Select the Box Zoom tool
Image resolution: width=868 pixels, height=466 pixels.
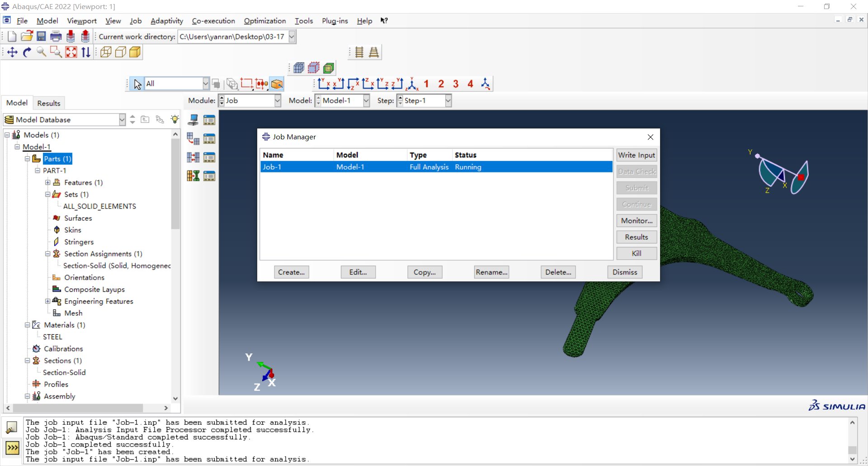pos(56,52)
